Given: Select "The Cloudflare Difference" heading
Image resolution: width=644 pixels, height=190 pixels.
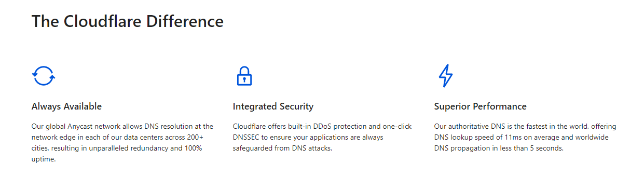Looking at the screenshot, I should [128, 21].
